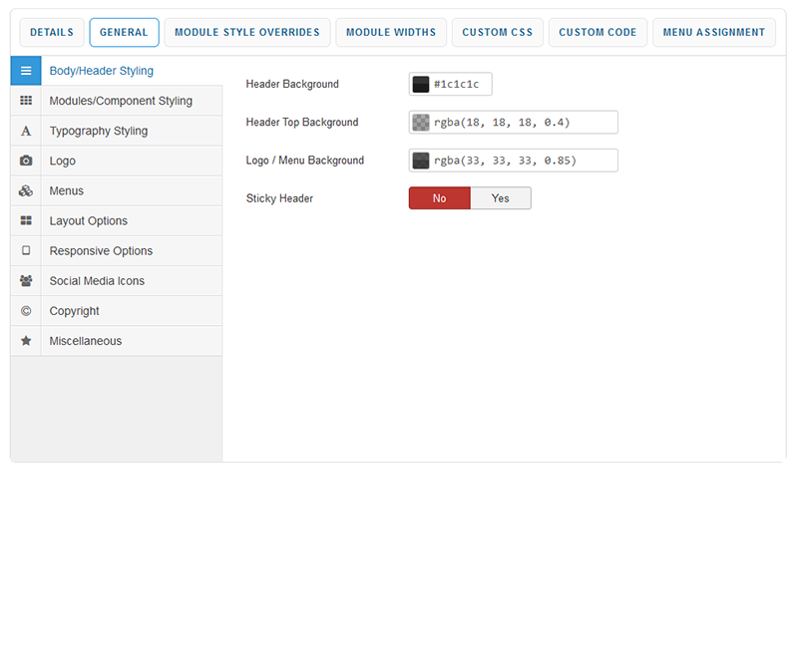Select Typography Styling in the sidebar
The image size is (798, 672).
click(x=99, y=131)
